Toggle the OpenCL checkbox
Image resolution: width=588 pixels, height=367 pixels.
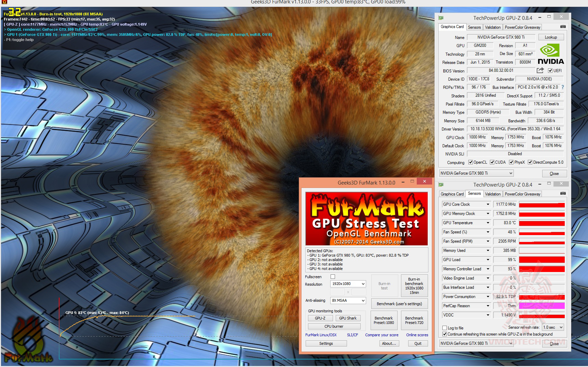(470, 162)
